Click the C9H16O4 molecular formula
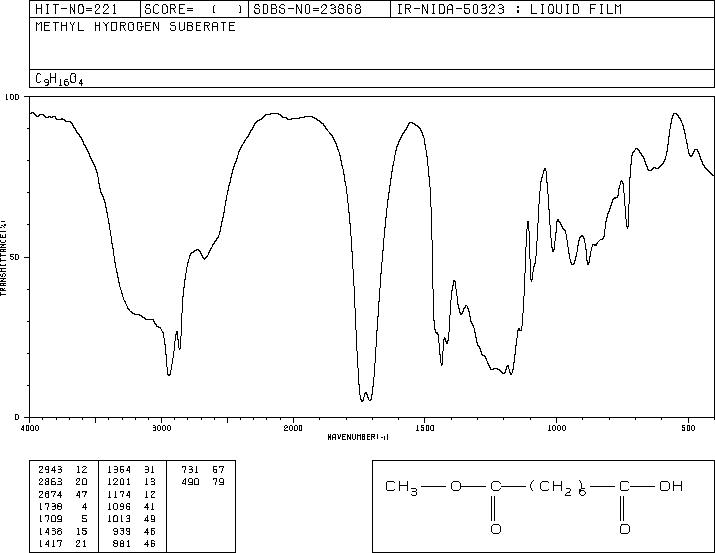Viewport: 715px width, 553px height. coord(59,80)
